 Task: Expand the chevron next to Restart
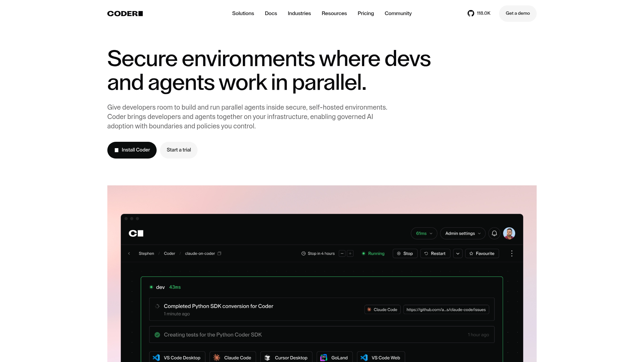coord(458,253)
